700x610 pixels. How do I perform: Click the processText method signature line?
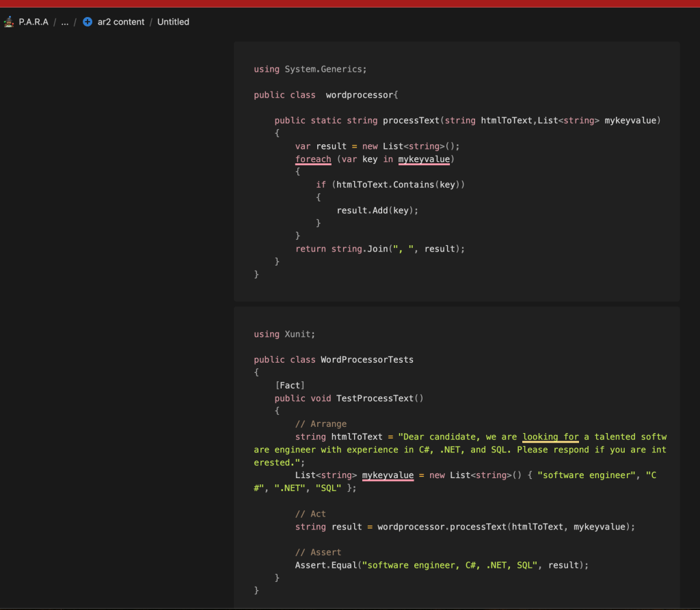(468, 120)
